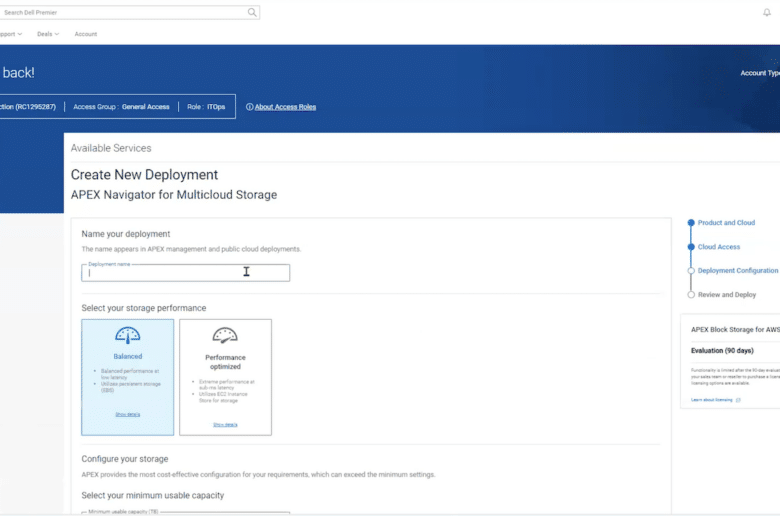Click the Available Services heading
The height and width of the screenshot is (516, 780).
point(111,148)
